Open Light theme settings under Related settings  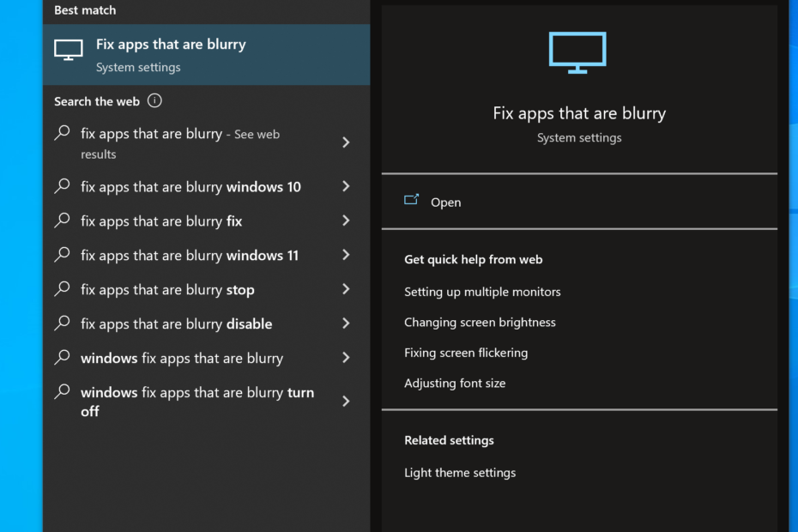[460, 473]
